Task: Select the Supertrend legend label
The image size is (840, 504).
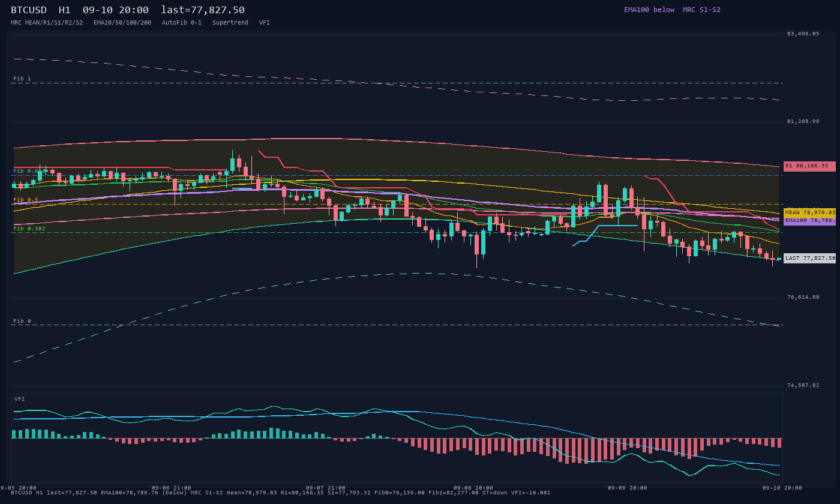Action: (230, 23)
